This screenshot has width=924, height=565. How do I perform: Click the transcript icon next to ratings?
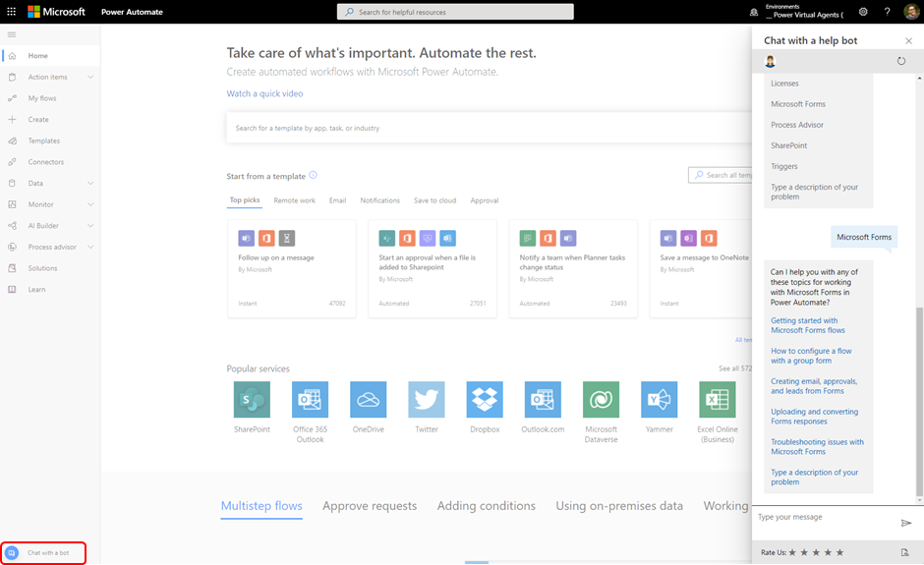click(905, 552)
